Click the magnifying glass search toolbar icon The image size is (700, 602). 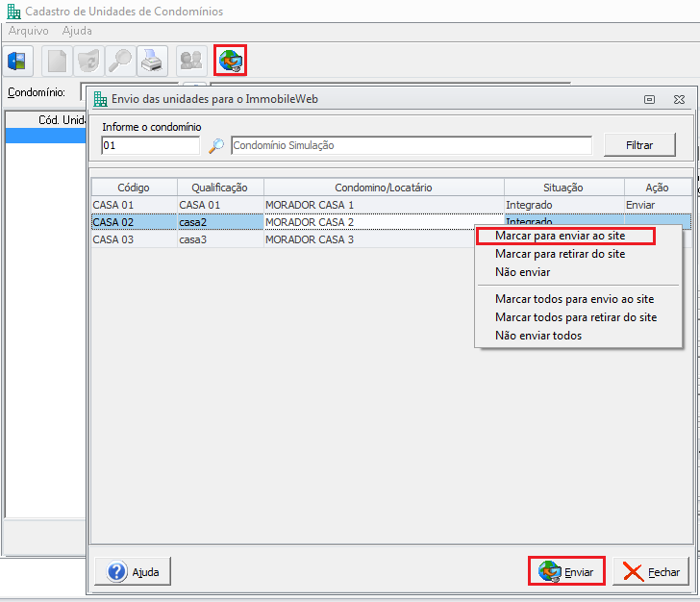[x=120, y=61]
